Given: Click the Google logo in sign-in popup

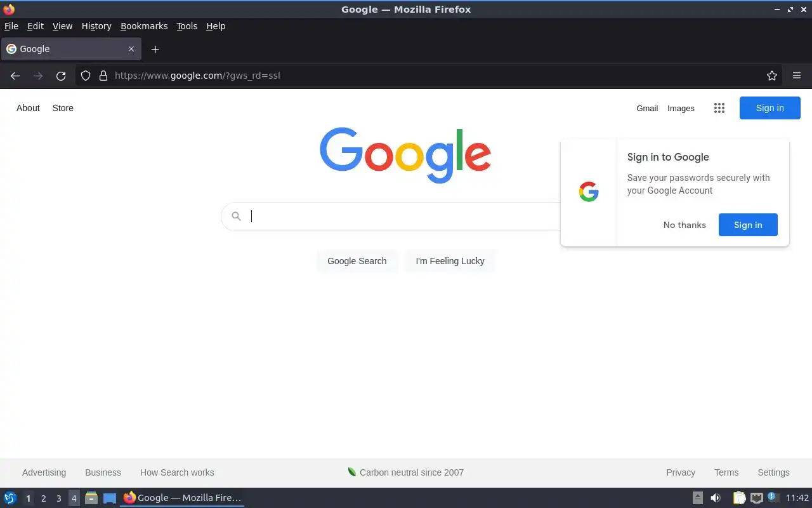Looking at the screenshot, I should tap(589, 192).
